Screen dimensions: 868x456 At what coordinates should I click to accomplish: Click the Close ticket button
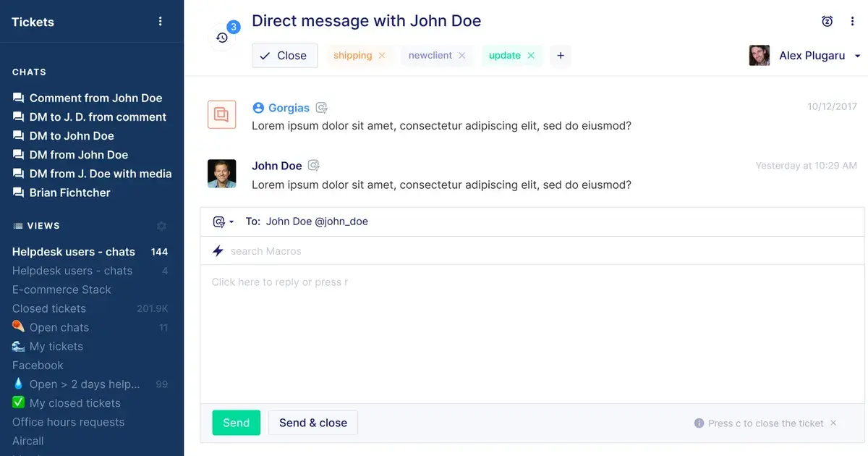[284, 55]
